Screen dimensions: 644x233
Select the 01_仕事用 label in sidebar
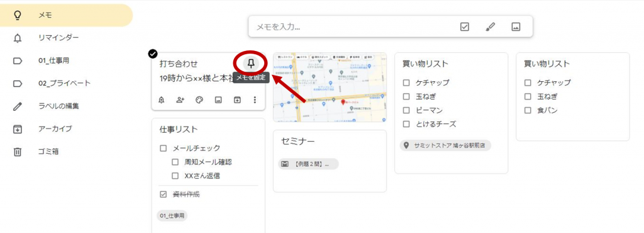coord(66,61)
